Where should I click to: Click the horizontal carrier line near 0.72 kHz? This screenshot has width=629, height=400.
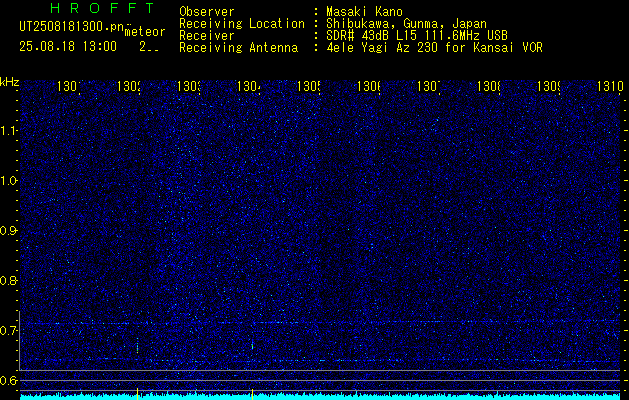pos(320,322)
